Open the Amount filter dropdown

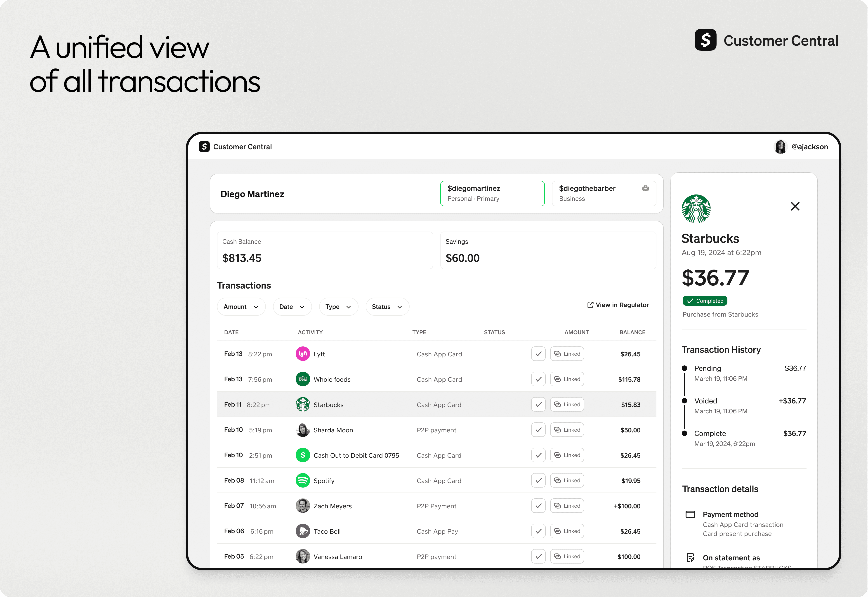click(241, 306)
